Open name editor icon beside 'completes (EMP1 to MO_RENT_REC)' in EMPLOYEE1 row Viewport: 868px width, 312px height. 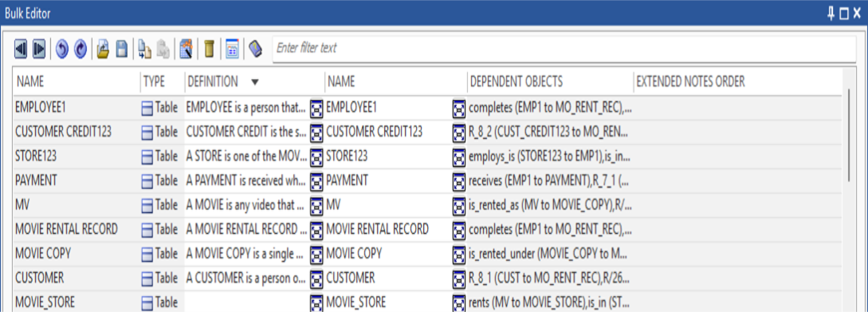coord(459,109)
